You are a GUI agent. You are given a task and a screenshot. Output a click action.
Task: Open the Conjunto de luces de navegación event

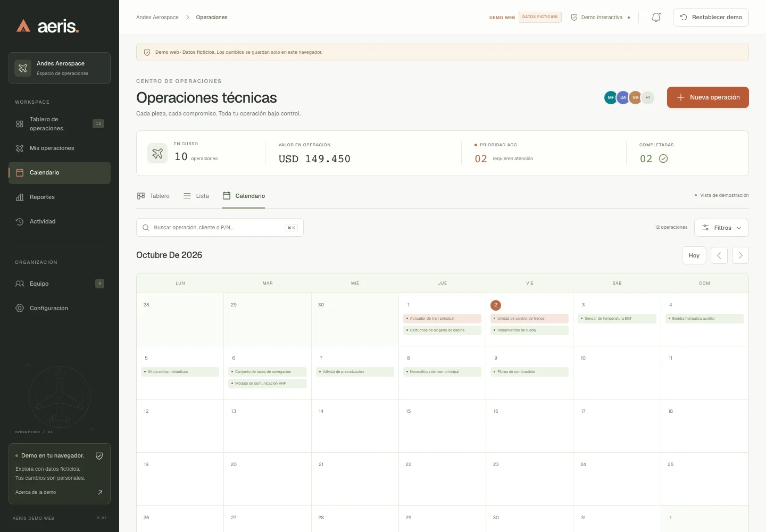click(x=268, y=372)
